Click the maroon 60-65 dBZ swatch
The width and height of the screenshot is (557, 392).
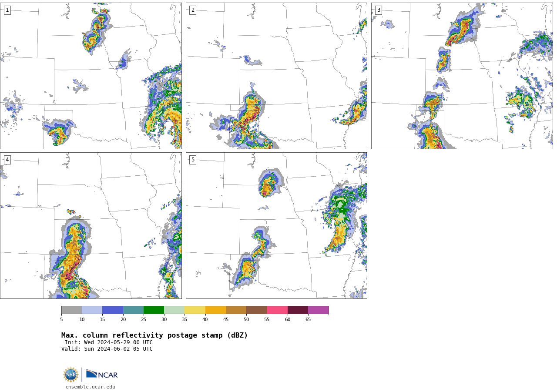298,310
